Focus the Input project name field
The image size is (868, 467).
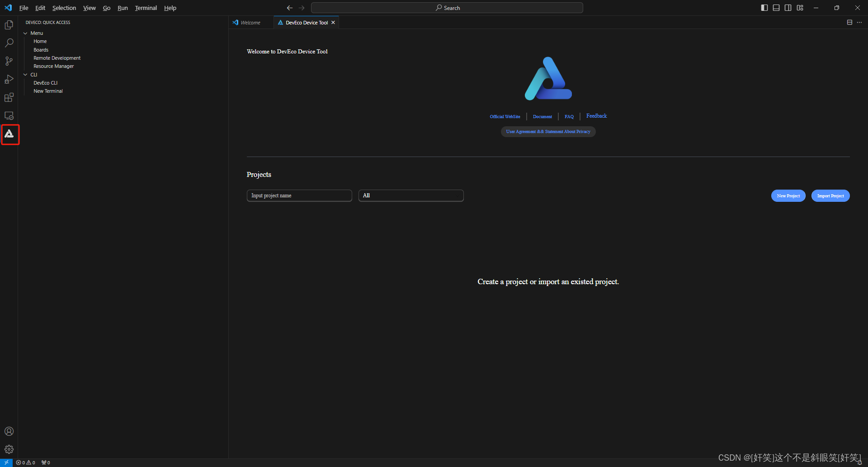299,195
